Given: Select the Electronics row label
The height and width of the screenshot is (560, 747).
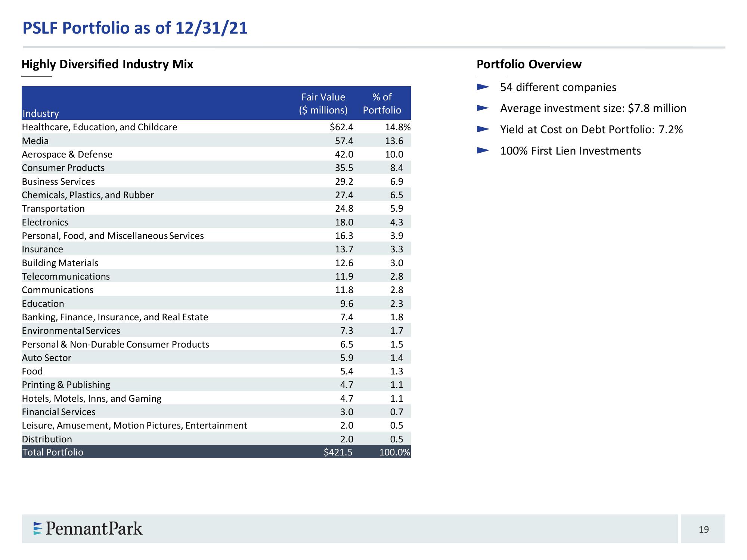Looking at the screenshot, I should pyautogui.click(x=45, y=222).
